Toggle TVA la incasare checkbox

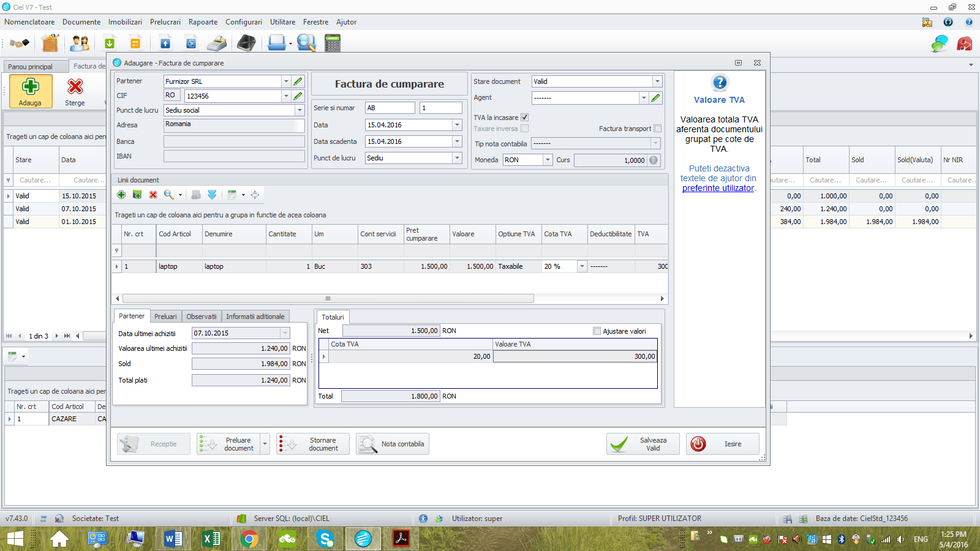(524, 118)
